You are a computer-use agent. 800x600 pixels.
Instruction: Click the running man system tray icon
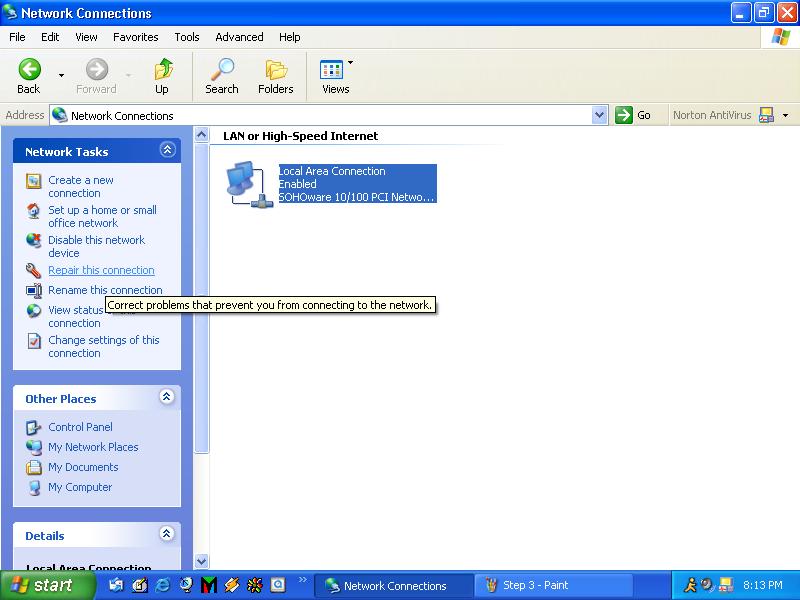click(690, 585)
